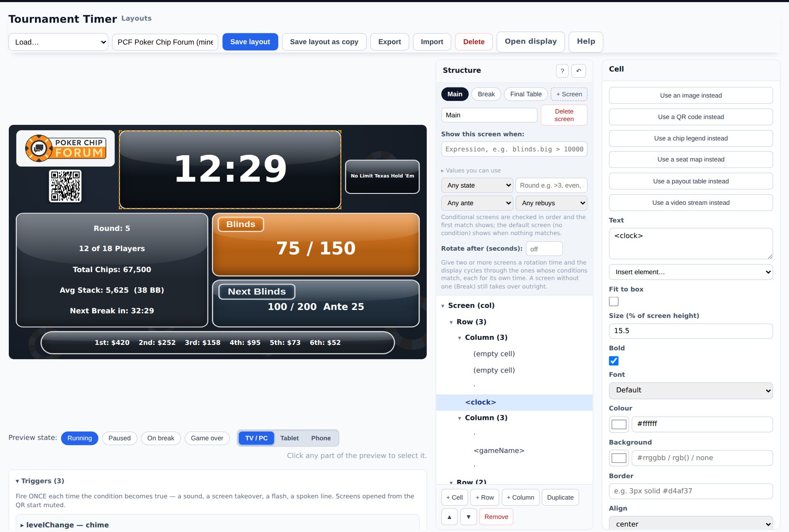Toggle the Fit to box checkbox
This screenshot has width=789, height=532.
click(614, 302)
